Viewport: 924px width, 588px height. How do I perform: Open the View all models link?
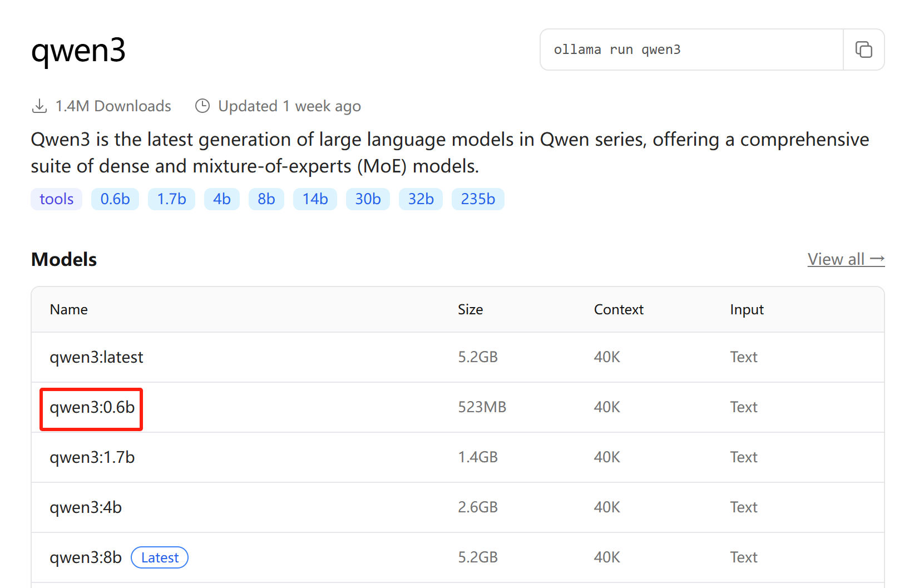point(846,259)
